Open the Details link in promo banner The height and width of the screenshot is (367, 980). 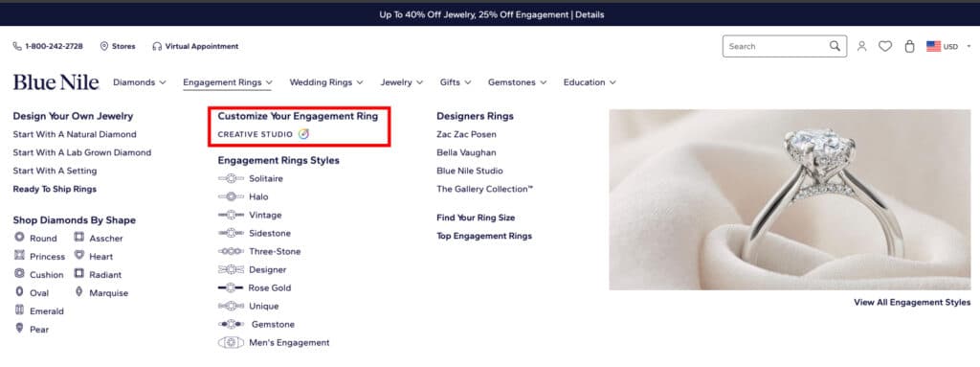590,14
